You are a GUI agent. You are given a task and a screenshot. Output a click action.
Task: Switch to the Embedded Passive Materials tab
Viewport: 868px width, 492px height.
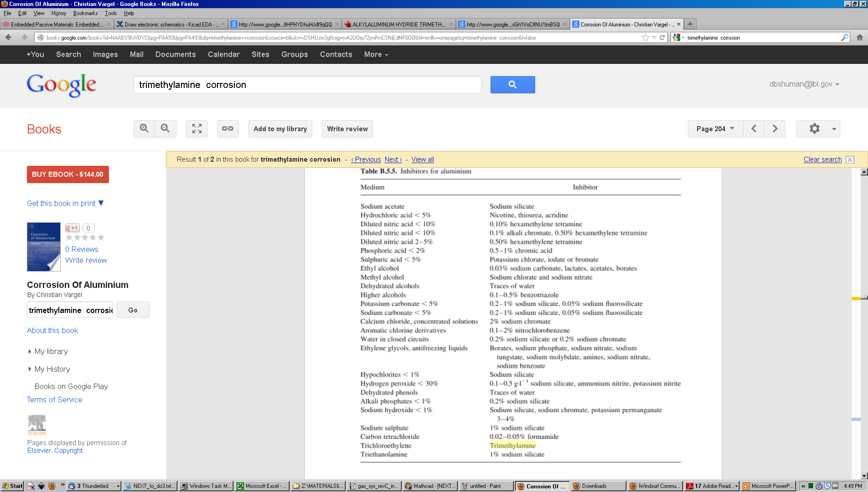coord(57,24)
